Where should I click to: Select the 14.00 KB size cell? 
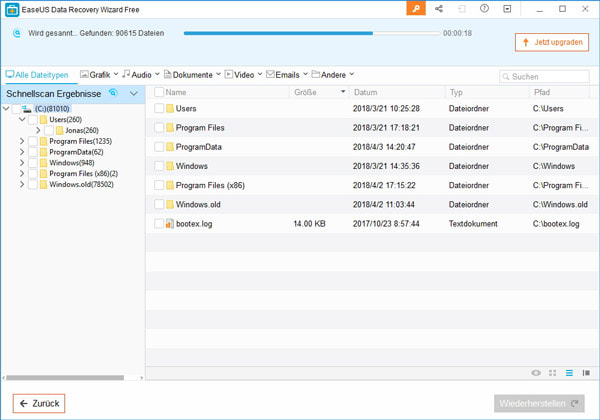click(309, 224)
